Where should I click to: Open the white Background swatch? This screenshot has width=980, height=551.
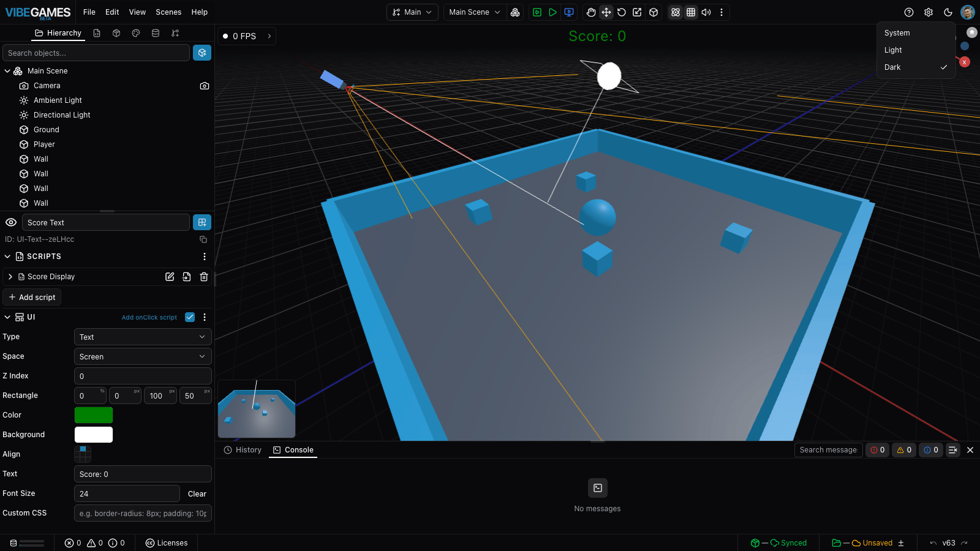click(x=94, y=435)
